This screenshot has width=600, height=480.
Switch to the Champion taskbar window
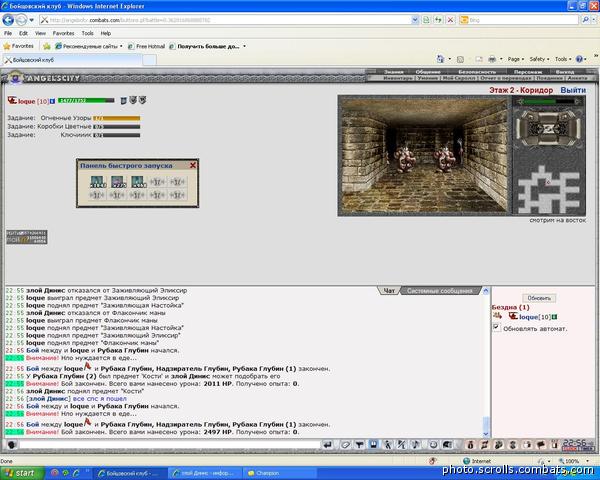pyautogui.click(x=280, y=473)
